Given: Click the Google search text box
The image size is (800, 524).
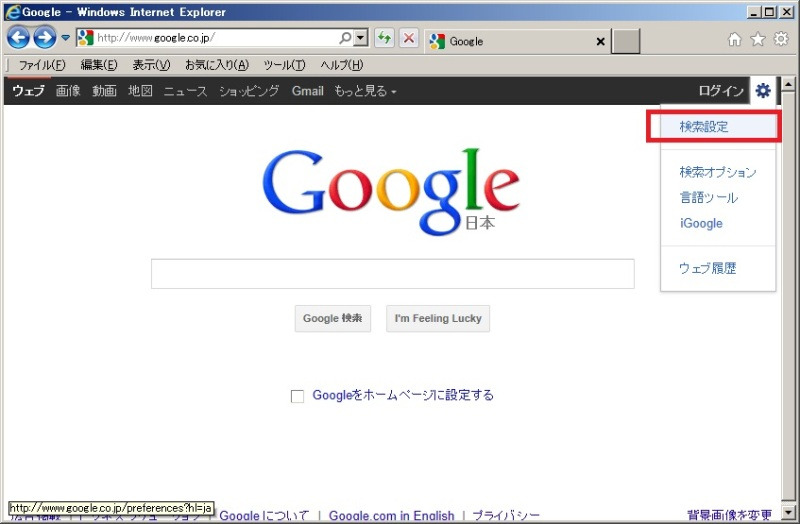Looking at the screenshot, I should (393, 274).
